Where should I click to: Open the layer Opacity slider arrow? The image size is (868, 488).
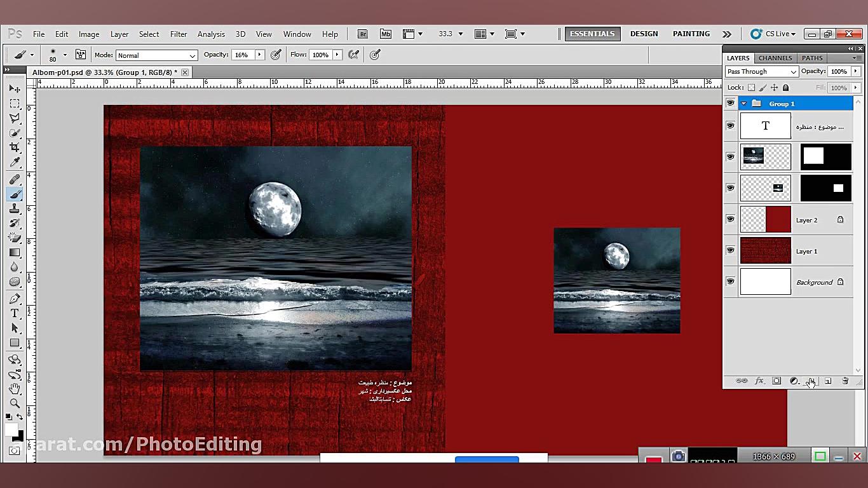coord(856,72)
